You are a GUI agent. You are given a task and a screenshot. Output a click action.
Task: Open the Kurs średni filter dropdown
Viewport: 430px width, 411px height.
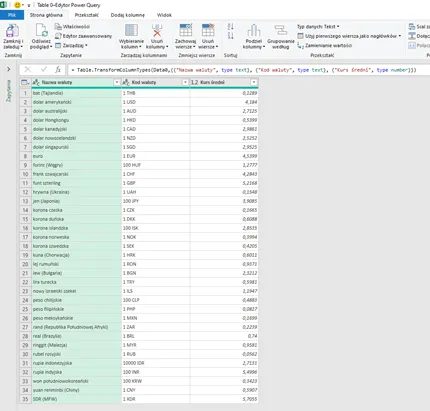coord(254,82)
